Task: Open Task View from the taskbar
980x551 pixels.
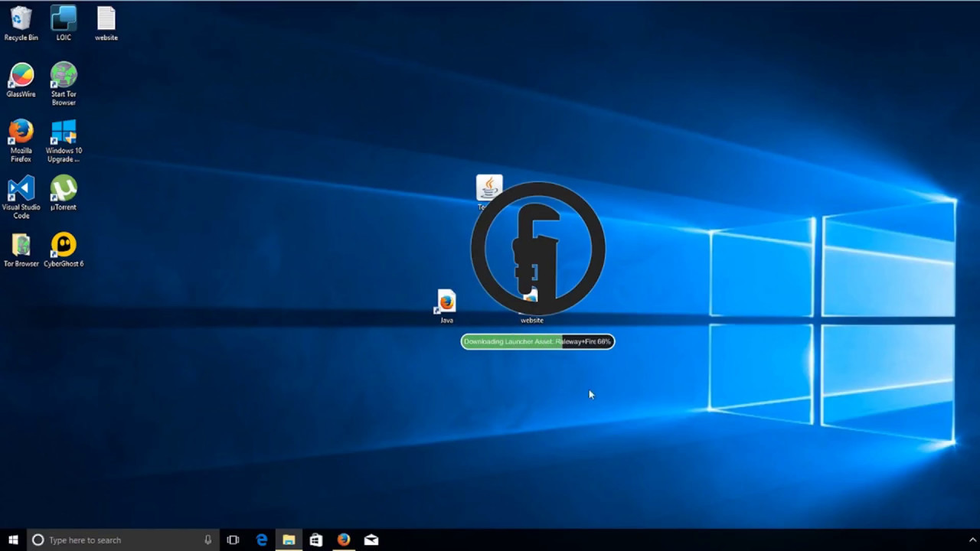Action: [233, 540]
